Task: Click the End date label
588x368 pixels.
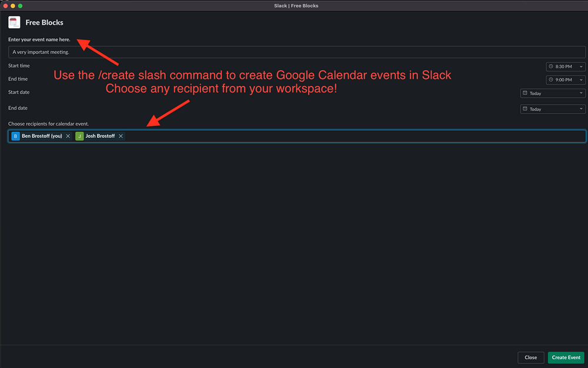Action: coord(18,108)
